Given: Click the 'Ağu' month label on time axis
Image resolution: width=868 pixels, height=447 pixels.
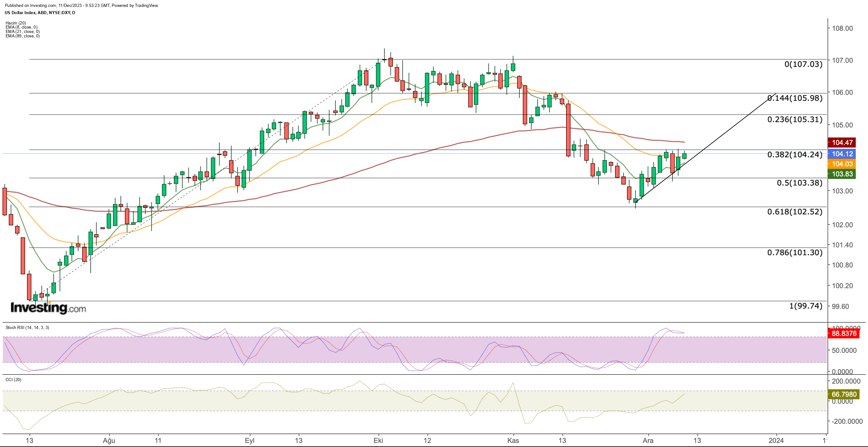Looking at the screenshot, I should pos(109,441).
